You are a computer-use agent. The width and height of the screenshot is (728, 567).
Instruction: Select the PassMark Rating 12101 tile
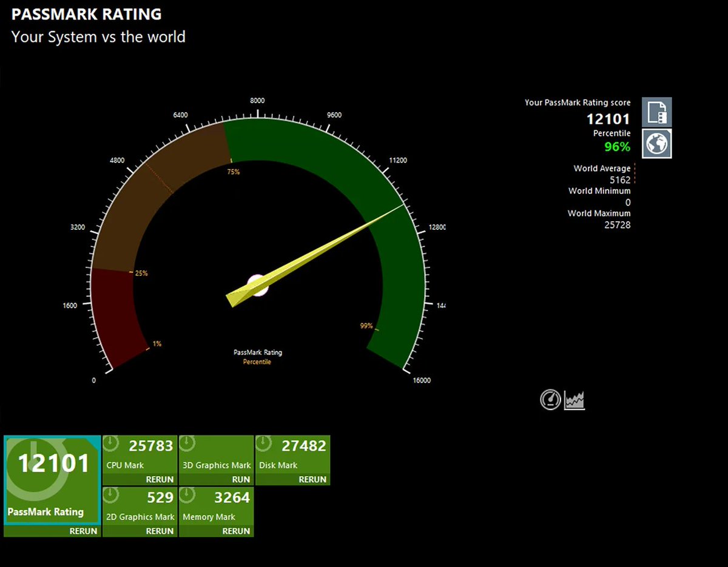[52, 480]
